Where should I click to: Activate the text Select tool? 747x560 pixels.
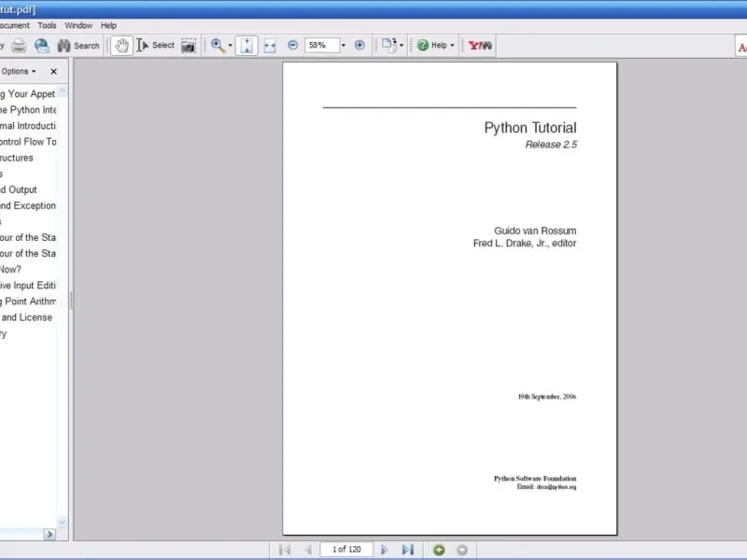pyautogui.click(x=155, y=45)
